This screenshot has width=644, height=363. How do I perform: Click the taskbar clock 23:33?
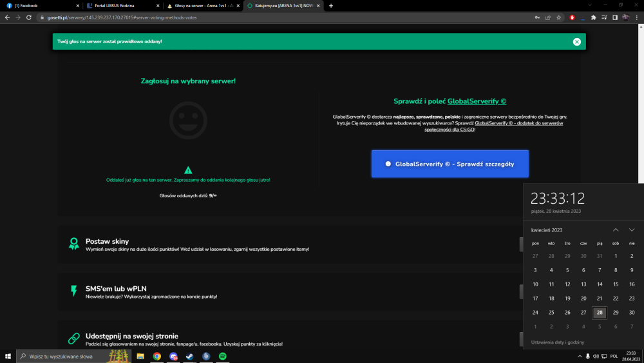pyautogui.click(x=630, y=357)
